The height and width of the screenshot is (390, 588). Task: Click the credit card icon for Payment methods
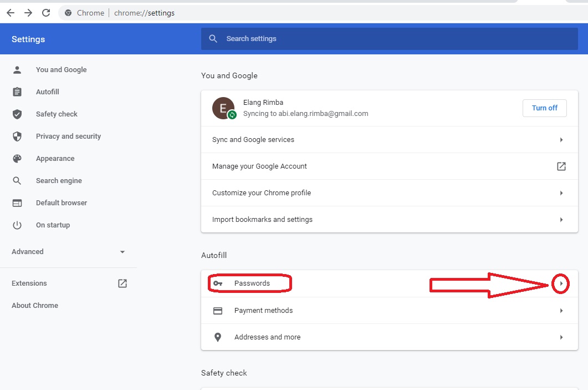pyautogui.click(x=218, y=311)
